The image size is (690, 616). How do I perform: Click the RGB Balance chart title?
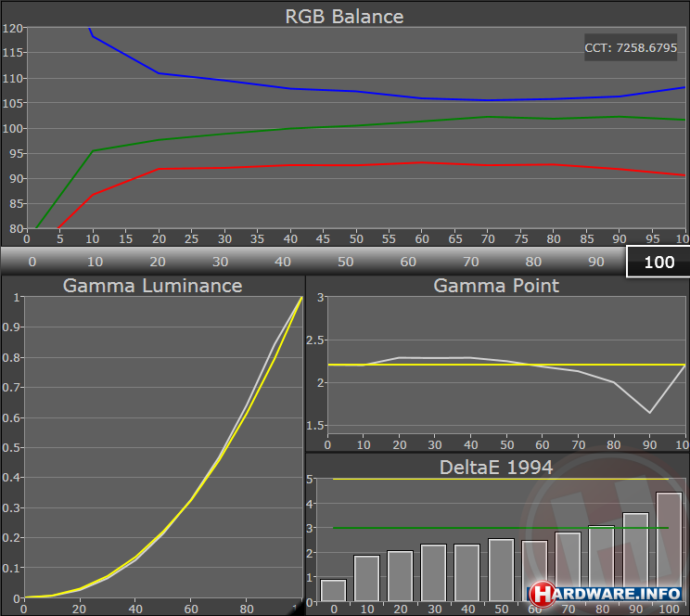344,17
